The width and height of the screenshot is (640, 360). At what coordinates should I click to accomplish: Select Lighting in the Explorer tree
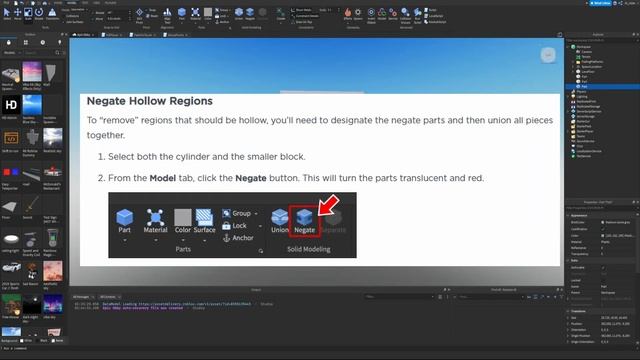(x=582, y=97)
